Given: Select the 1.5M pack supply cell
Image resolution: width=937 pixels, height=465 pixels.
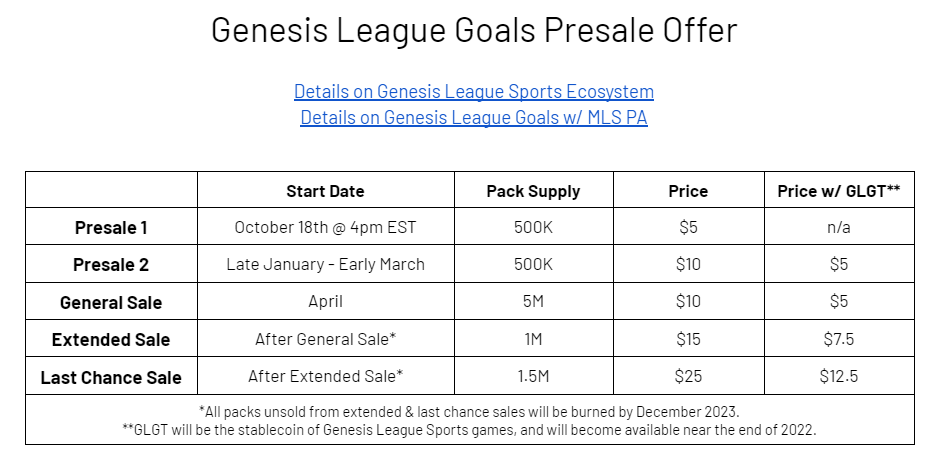Looking at the screenshot, I should coord(533,376).
